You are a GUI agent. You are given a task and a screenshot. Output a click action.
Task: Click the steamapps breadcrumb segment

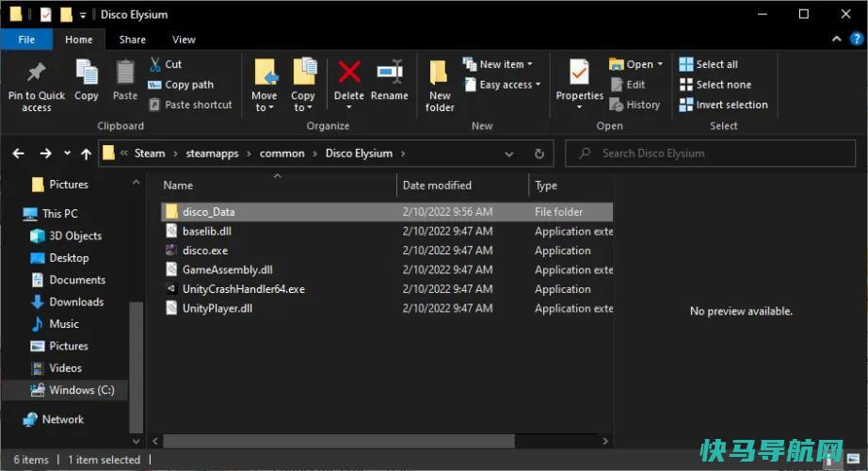point(212,154)
